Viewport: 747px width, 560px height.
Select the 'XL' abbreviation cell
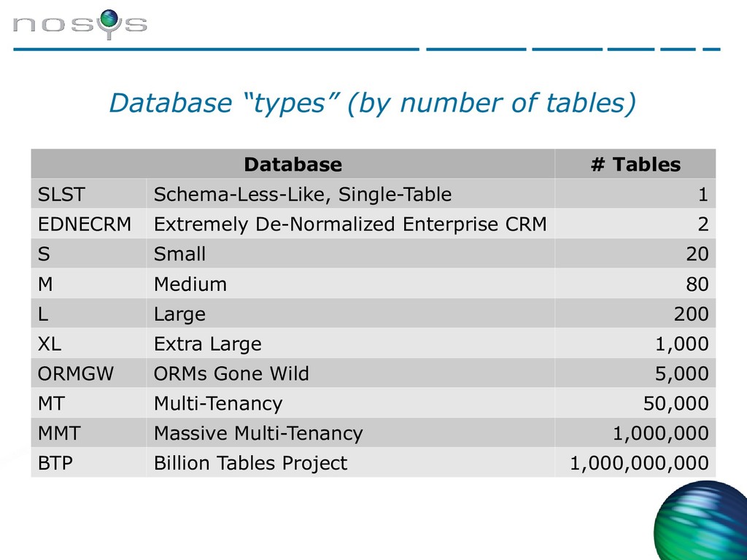pos(88,343)
